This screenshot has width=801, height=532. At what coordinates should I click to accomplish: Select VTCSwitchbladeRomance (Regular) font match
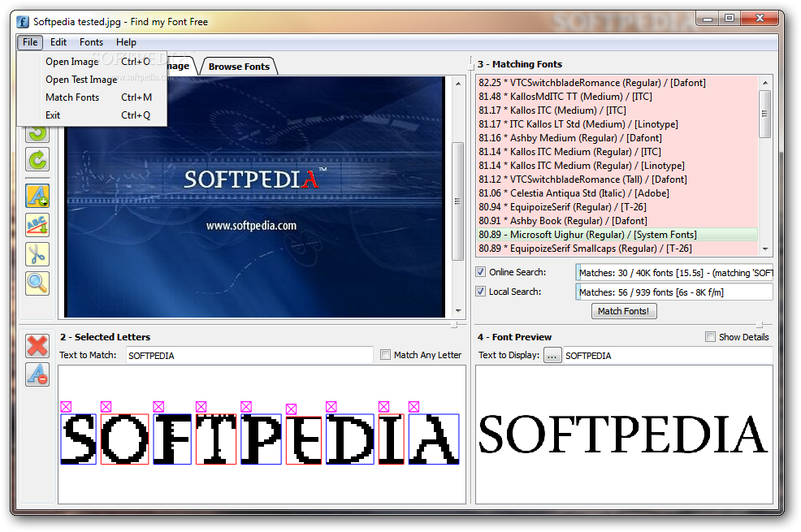click(617, 83)
